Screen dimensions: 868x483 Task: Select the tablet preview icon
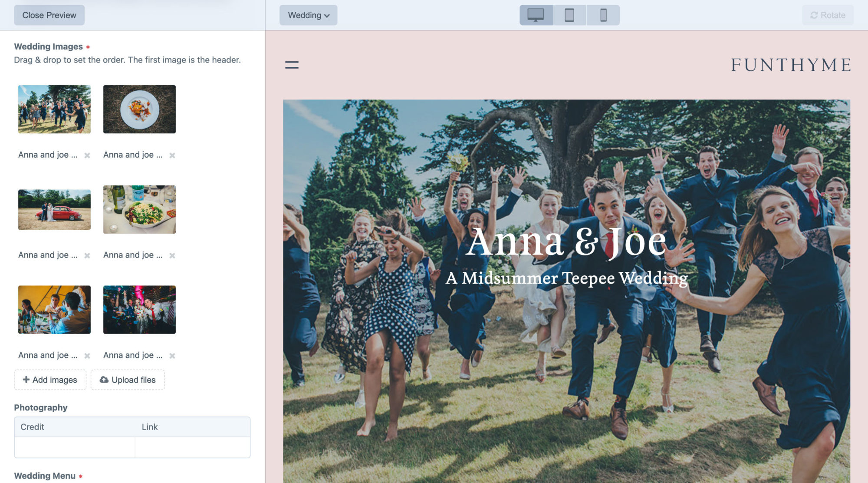tap(568, 15)
